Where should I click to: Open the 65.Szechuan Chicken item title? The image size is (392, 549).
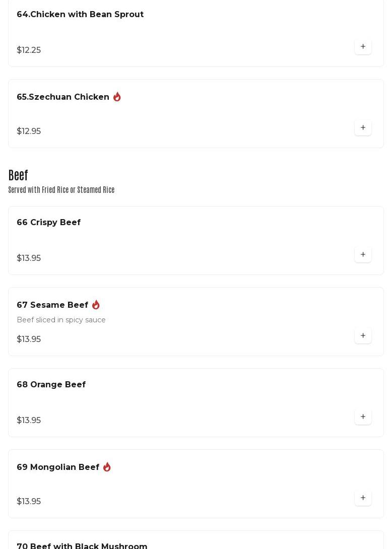tap(63, 97)
